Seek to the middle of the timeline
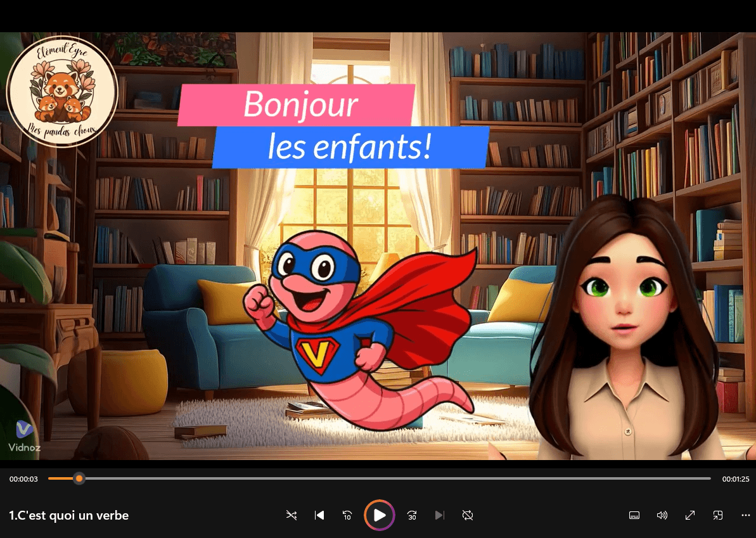 [380, 478]
